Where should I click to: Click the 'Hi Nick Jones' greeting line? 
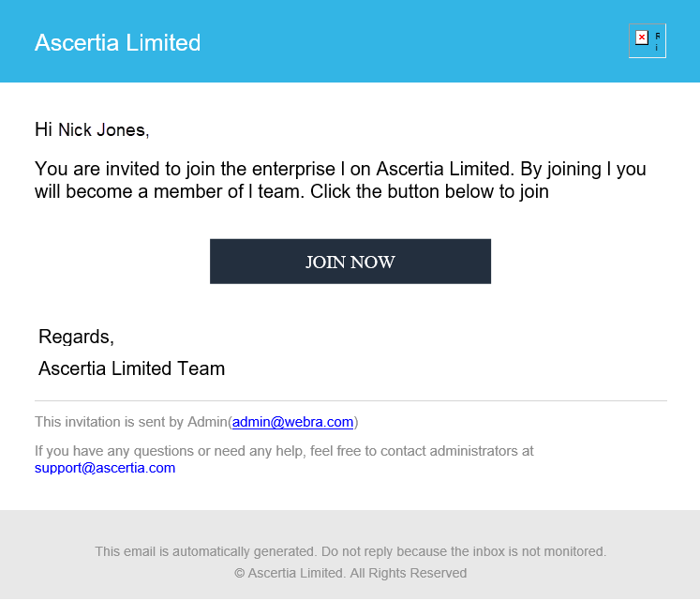(x=92, y=130)
